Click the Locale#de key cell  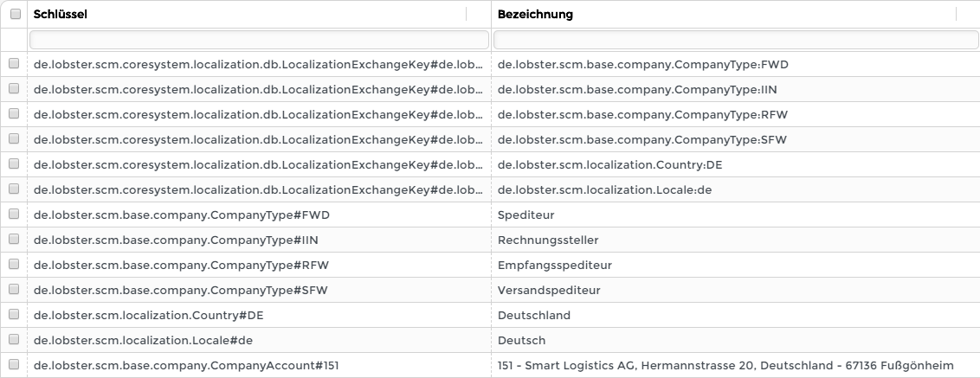143,341
